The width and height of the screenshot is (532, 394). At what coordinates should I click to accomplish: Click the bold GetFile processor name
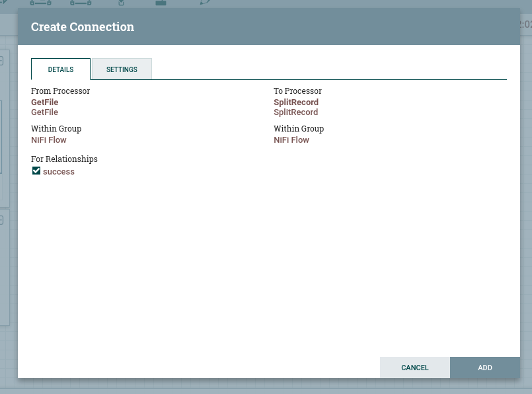click(44, 102)
